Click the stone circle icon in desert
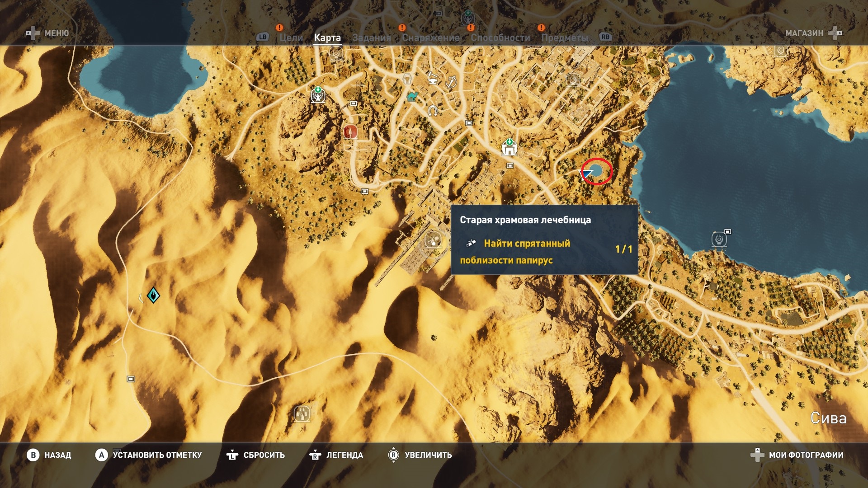The width and height of the screenshot is (868, 488). tap(302, 413)
